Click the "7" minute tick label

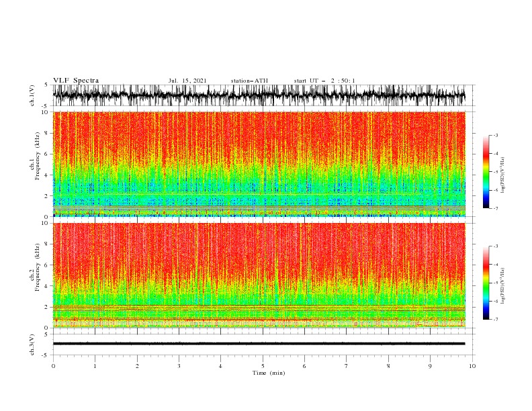347,366
